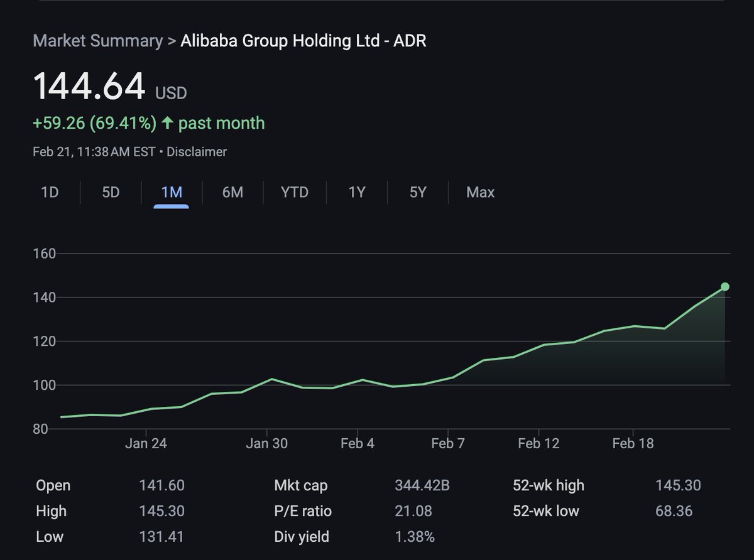Click the Open value 141.60
This screenshot has width=754, height=560.
pyautogui.click(x=161, y=485)
